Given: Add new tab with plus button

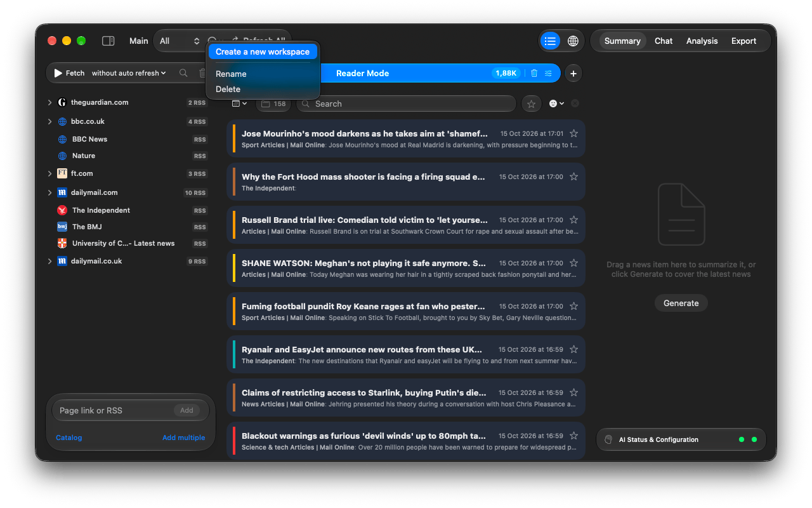Looking at the screenshot, I should pyautogui.click(x=573, y=74).
